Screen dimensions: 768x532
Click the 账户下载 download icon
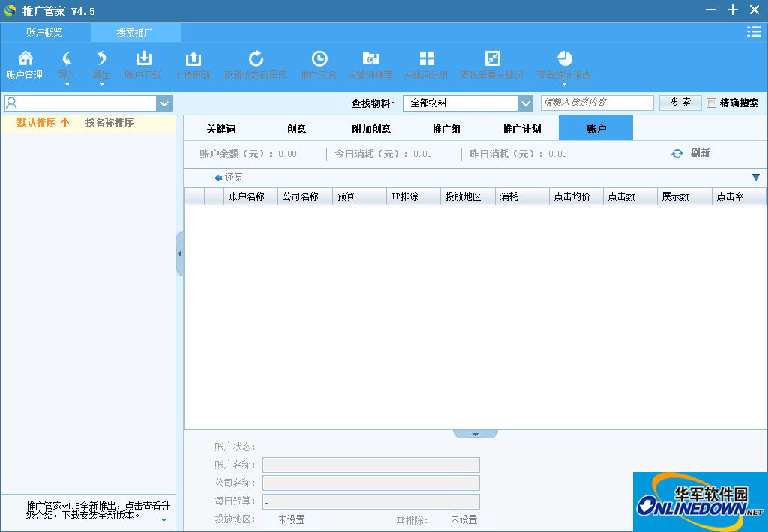click(x=142, y=58)
